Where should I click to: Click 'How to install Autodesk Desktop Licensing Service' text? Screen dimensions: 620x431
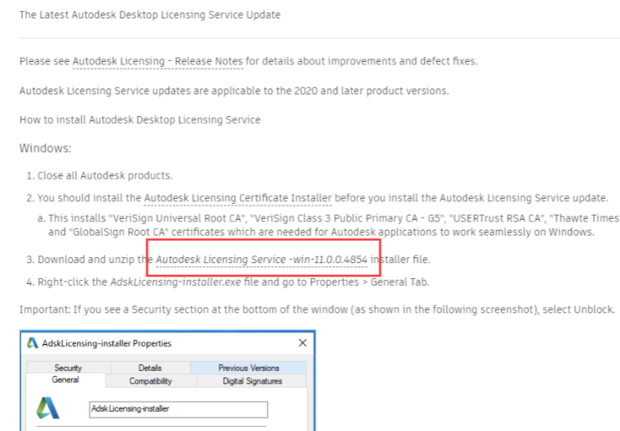click(140, 120)
